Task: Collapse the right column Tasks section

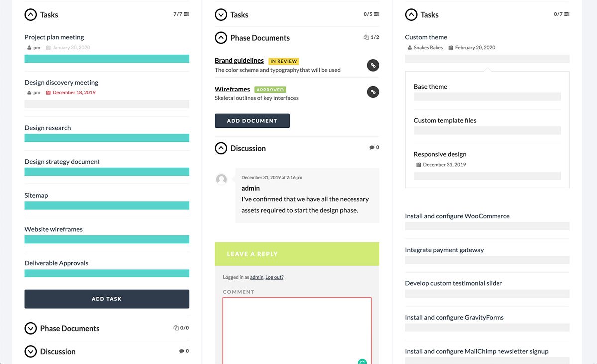Action: pyautogui.click(x=411, y=15)
